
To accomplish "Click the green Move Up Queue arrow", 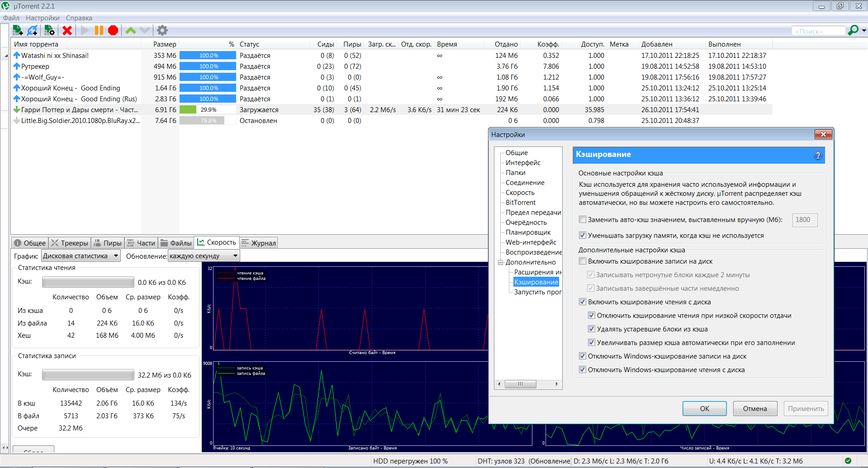I will click(131, 30).
